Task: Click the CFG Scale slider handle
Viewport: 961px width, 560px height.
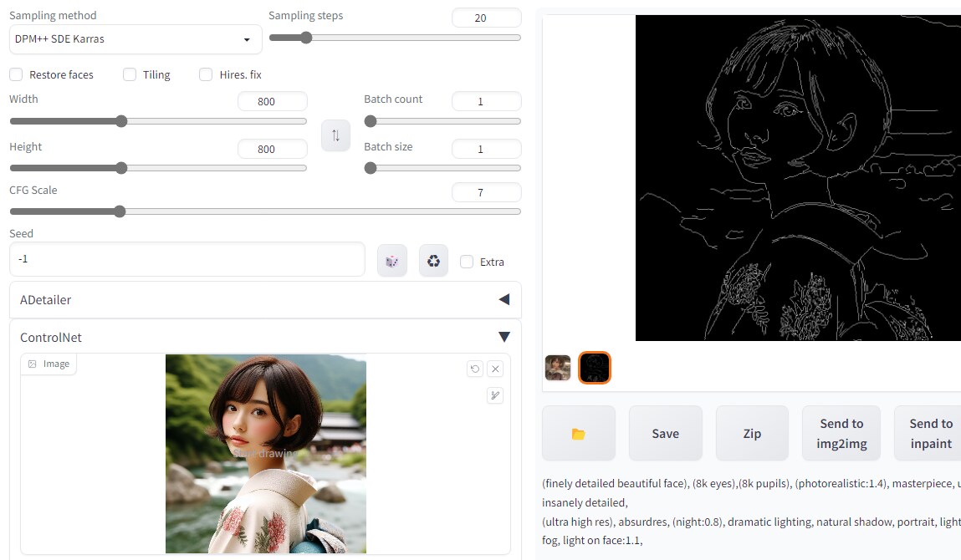Action: tap(120, 211)
